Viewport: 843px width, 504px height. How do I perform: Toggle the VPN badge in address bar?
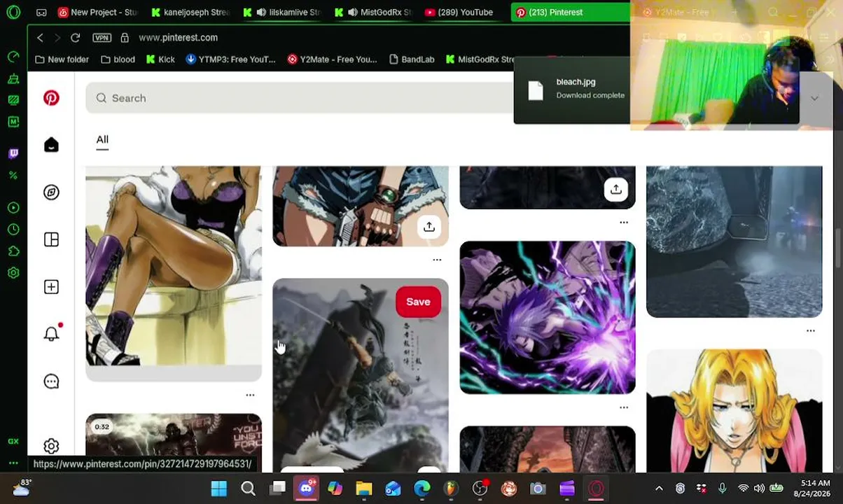tap(102, 38)
